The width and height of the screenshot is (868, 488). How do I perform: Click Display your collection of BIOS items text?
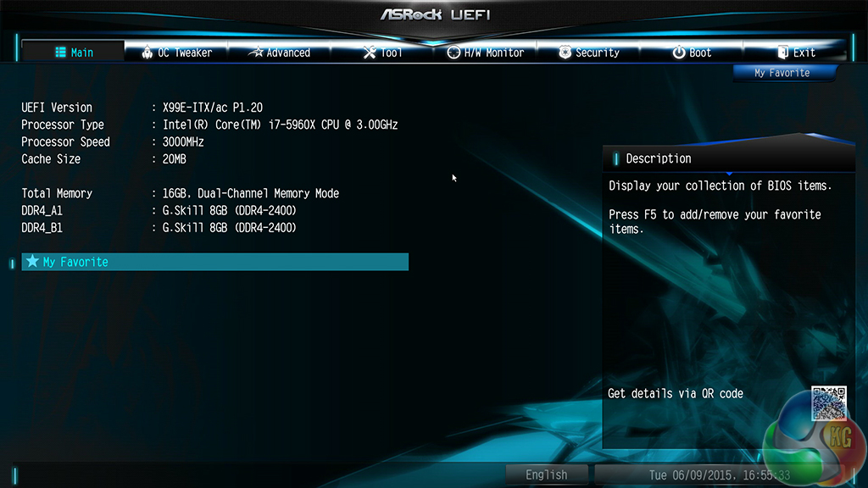point(721,186)
